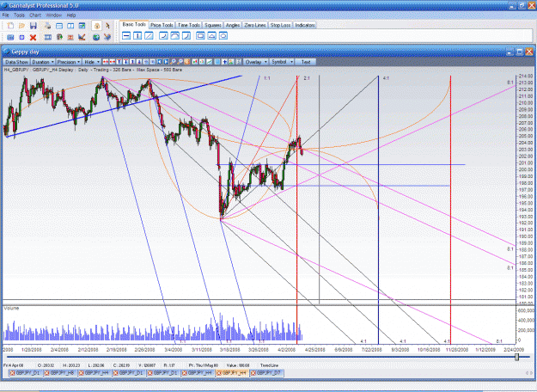Close the GBPJPY_D7 tab with its X
Image resolution: width=537 pixels, height=392 pixels.
[253, 373]
